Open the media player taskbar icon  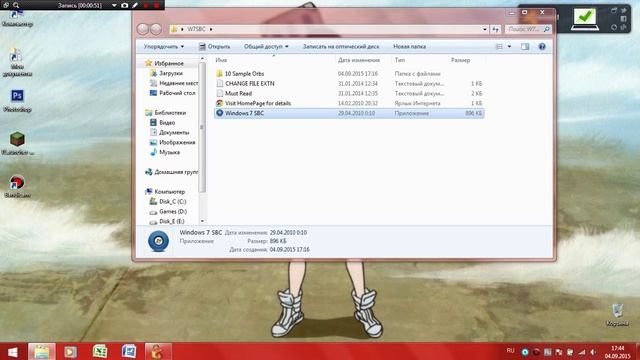point(70,352)
